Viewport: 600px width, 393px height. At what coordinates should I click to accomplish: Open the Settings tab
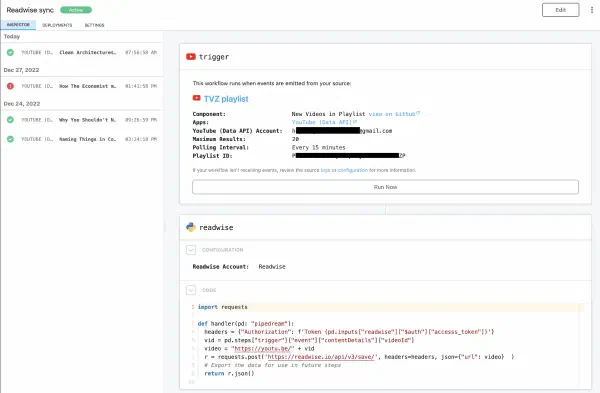click(94, 25)
